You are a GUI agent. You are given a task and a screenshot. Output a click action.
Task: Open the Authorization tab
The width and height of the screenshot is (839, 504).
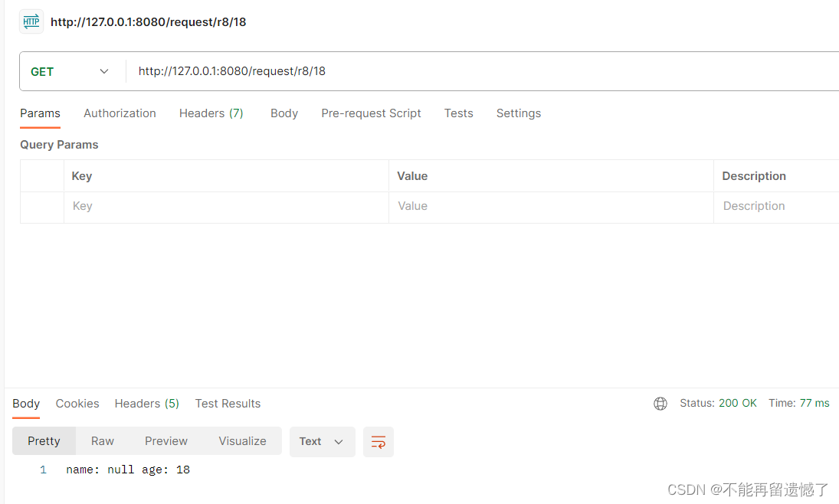(120, 113)
